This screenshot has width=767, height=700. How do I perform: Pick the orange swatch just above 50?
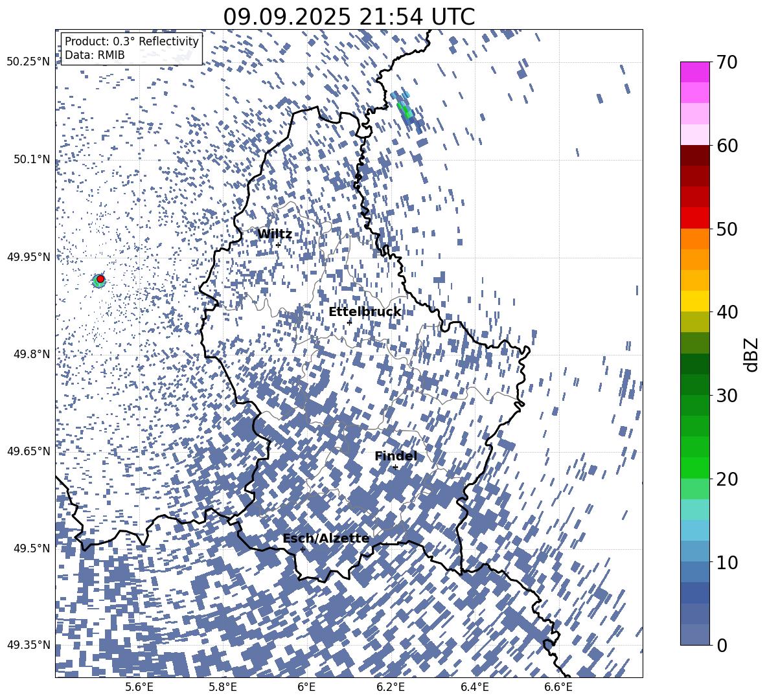tap(694, 238)
